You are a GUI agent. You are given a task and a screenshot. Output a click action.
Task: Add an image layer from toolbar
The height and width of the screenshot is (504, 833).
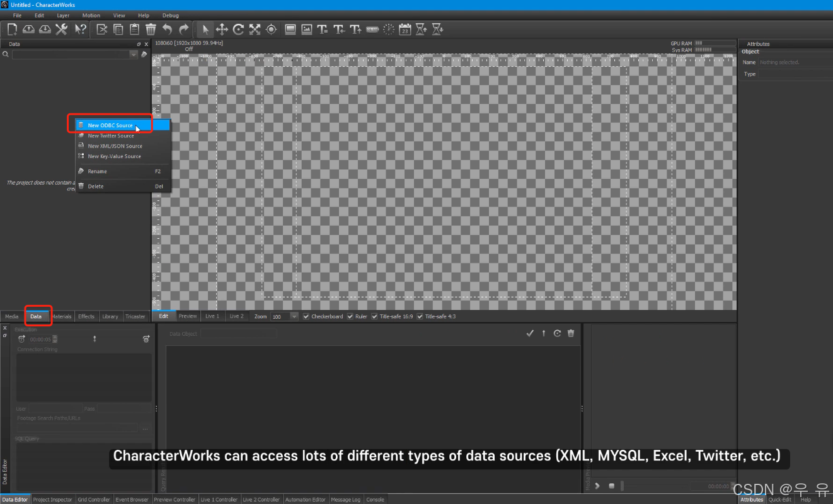click(x=307, y=29)
